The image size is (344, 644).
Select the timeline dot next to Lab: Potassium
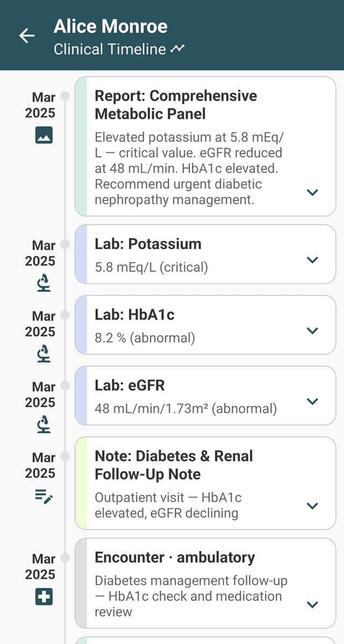pyautogui.click(x=65, y=245)
